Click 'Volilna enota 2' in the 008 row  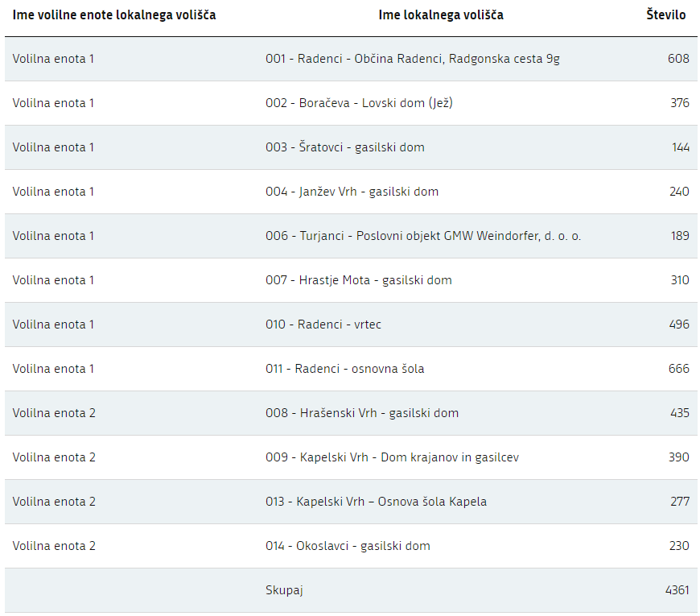point(54,413)
